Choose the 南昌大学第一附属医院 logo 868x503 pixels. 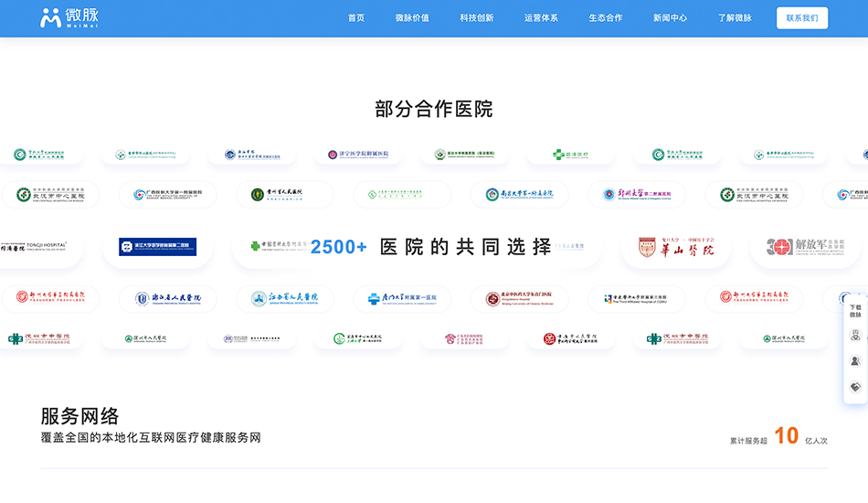[520, 194]
